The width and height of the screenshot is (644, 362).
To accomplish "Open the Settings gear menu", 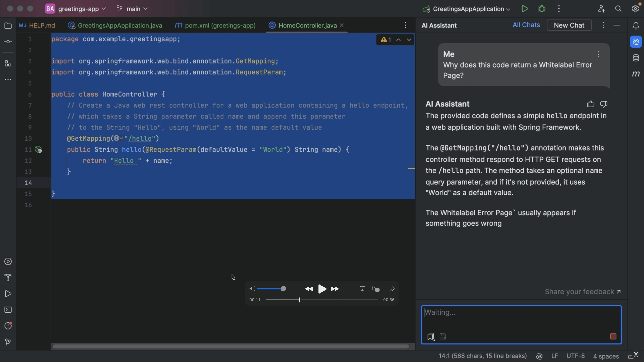I will (x=635, y=9).
